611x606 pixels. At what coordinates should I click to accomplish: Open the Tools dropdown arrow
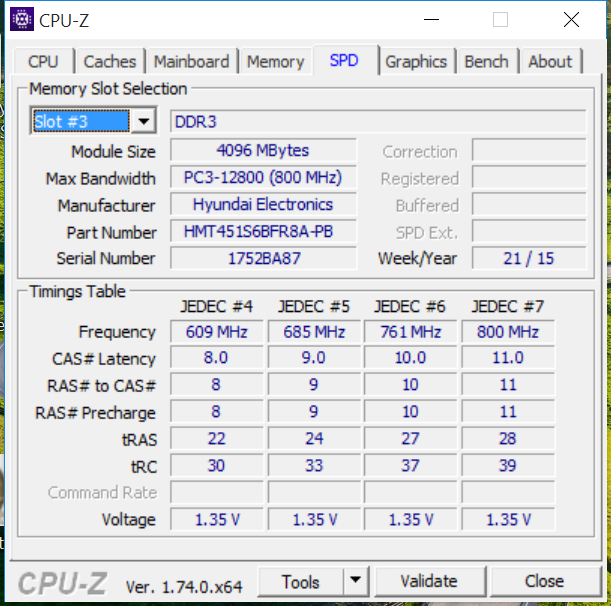click(355, 580)
